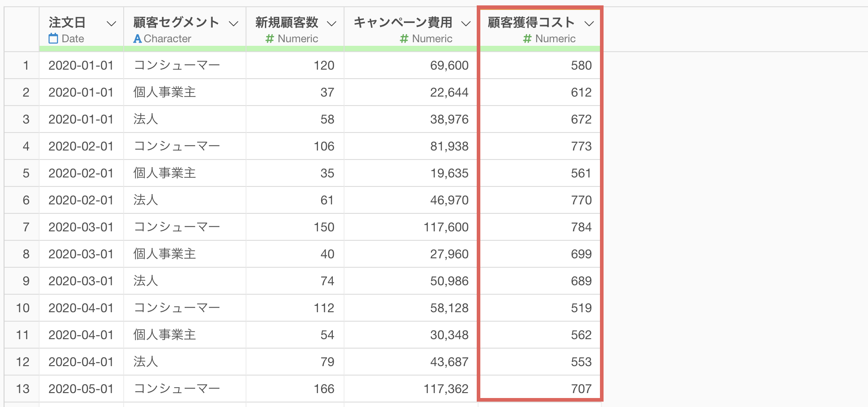
Task: Select the 顧客獲得コスト column header
Action: 531,22
